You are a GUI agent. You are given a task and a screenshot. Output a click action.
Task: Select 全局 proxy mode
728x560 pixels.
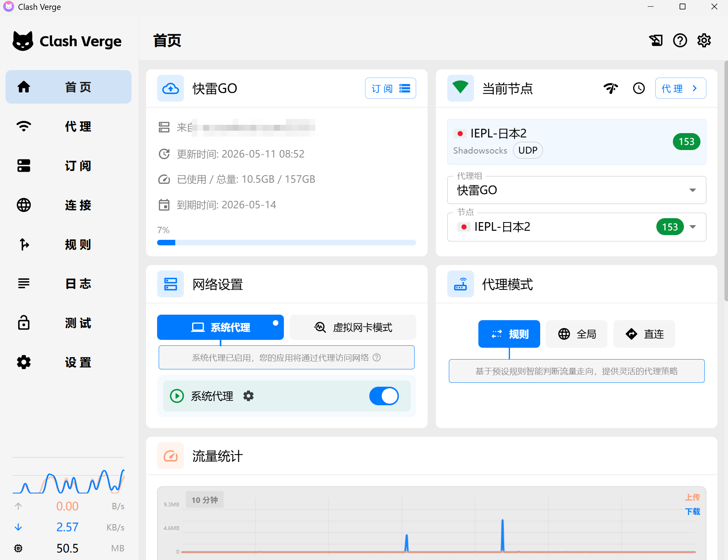[x=577, y=334]
